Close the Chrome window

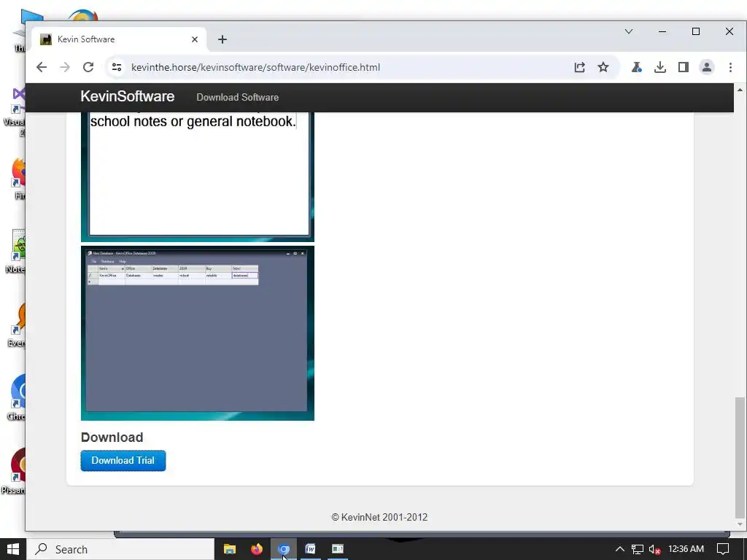(729, 31)
